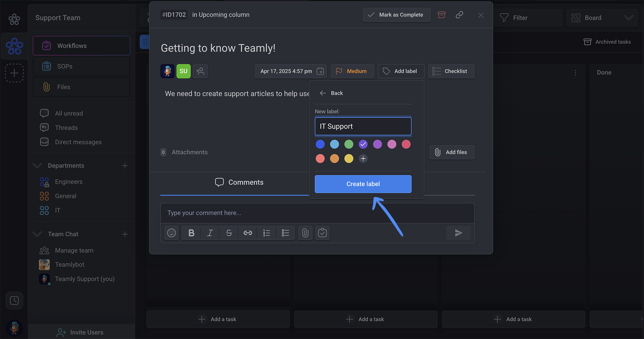This screenshot has width=644, height=339.
Task: Open profile avatar at bottom left
Action: (x=15, y=328)
